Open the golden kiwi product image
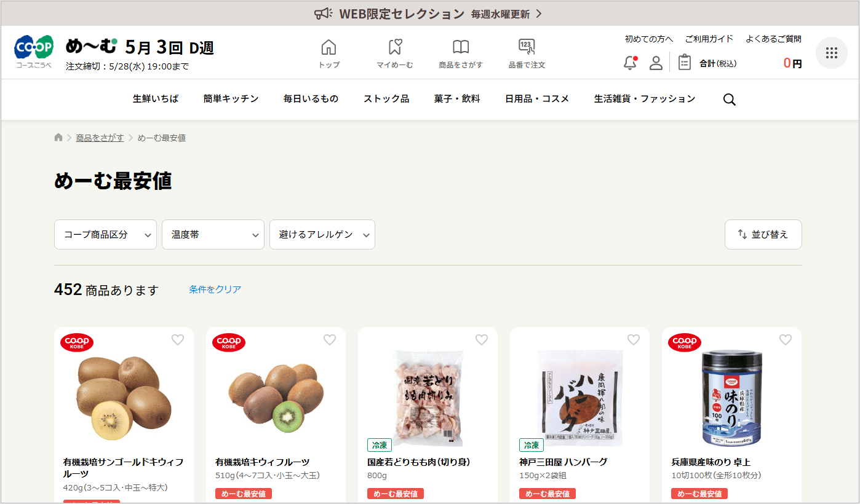 point(124,397)
